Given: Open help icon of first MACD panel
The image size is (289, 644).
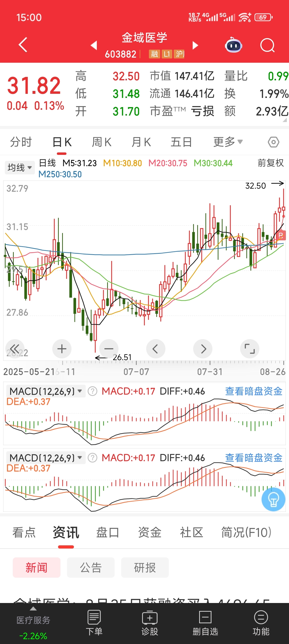Looking at the screenshot, I should [92, 391].
